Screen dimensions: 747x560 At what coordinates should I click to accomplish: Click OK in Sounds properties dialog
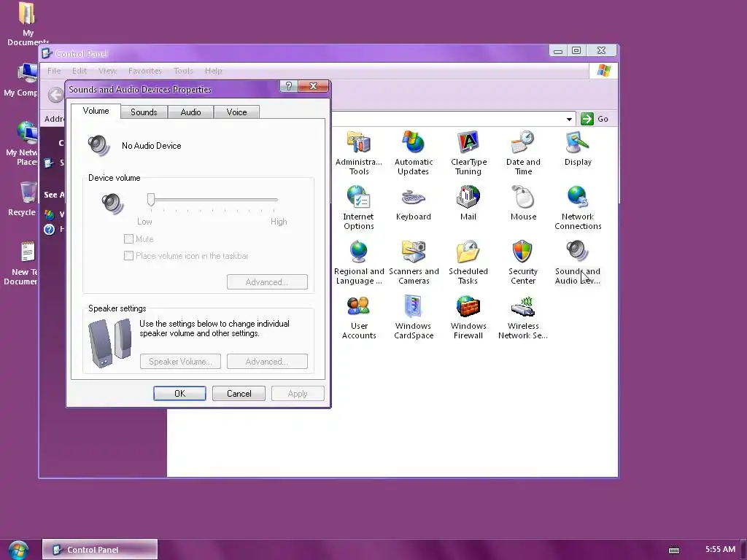pos(179,393)
